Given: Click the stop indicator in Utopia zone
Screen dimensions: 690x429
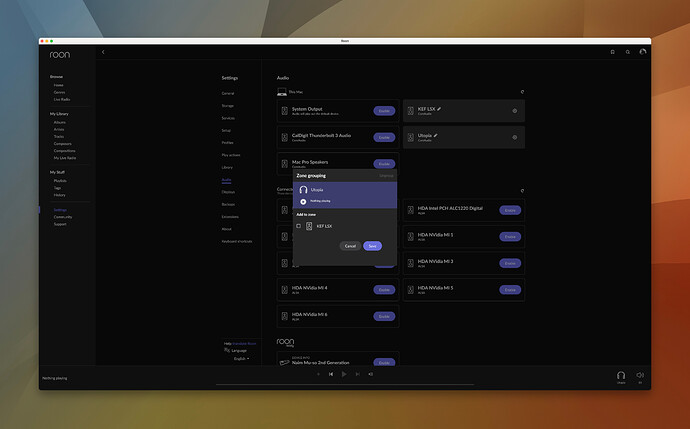Looking at the screenshot, I should 303,202.
